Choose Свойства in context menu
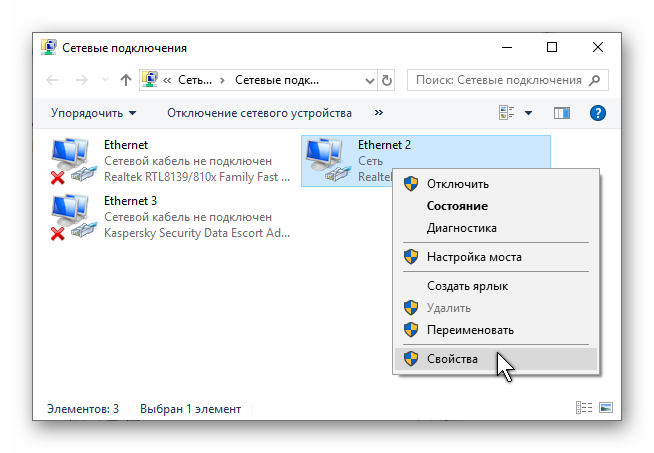The height and width of the screenshot is (453, 654). [452, 359]
